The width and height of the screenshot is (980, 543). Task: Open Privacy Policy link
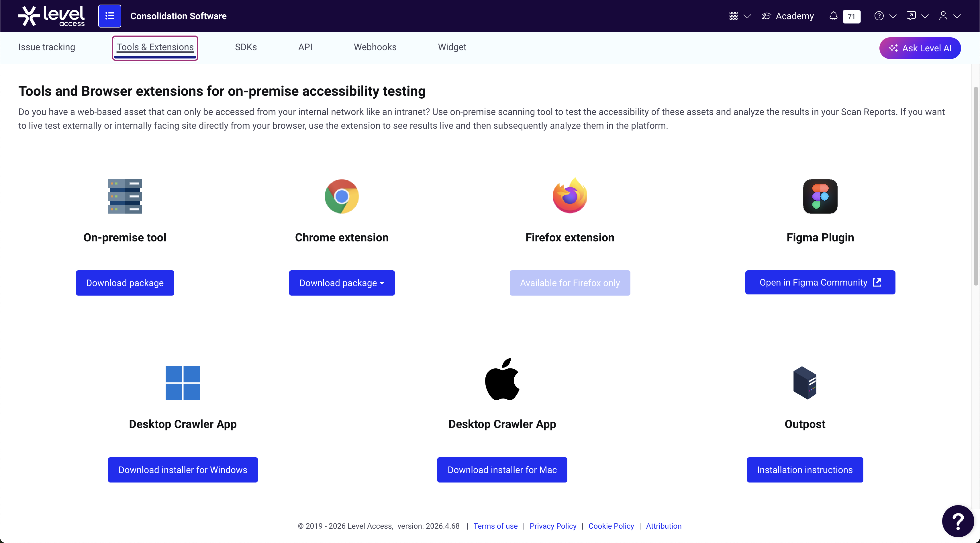tap(553, 526)
